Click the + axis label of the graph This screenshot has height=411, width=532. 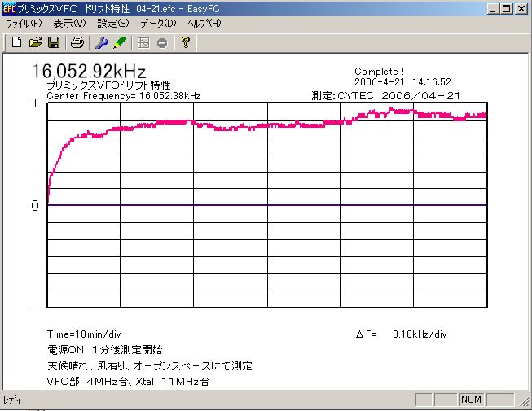tap(35, 103)
